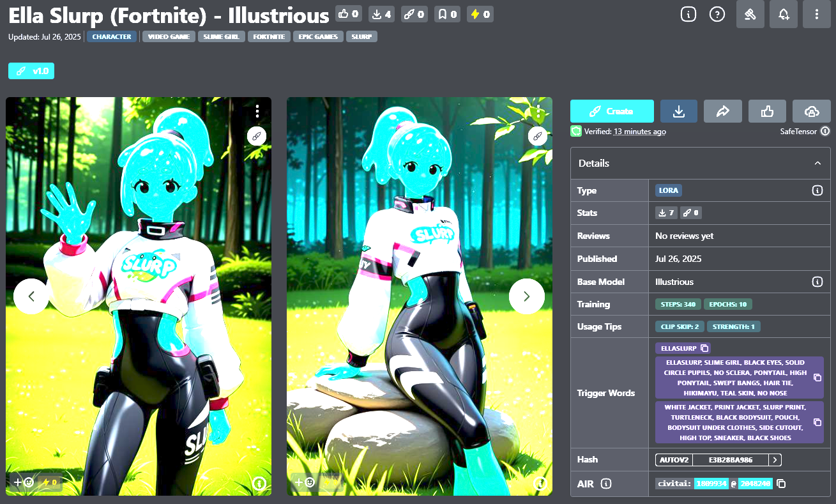Click the share arrow button
Screen dimensions: 836x504
click(x=723, y=111)
